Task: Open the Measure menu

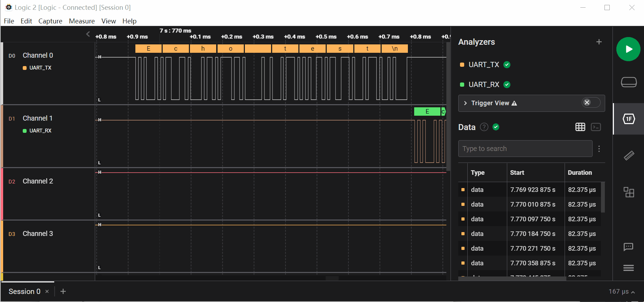Action: pyautogui.click(x=82, y=21)
